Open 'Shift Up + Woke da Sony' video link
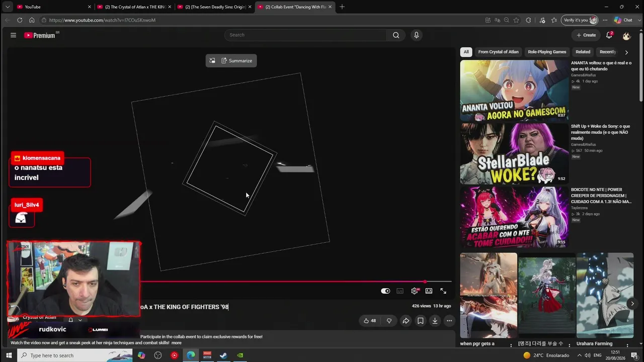Viewport: 644px width, 362px height. click(601, 132)
